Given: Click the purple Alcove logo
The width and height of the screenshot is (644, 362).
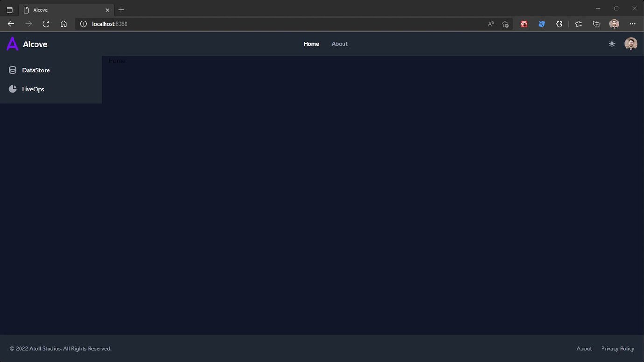Looking at the screenshot, I should [12, 43].
